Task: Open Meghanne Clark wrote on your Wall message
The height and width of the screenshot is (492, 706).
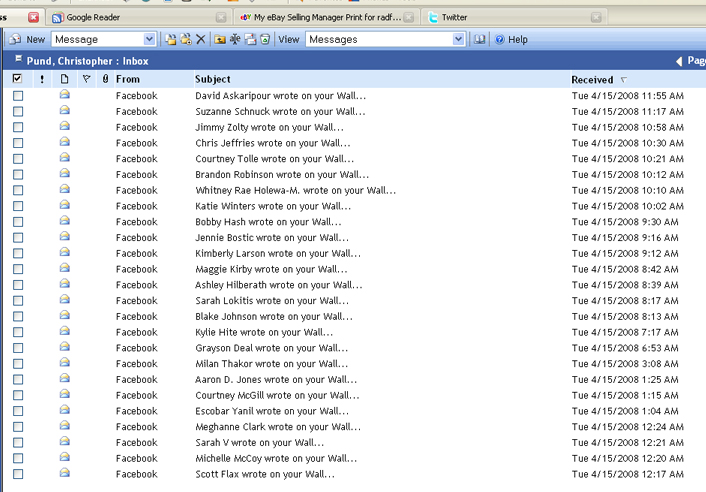Action: coord(278,427)
